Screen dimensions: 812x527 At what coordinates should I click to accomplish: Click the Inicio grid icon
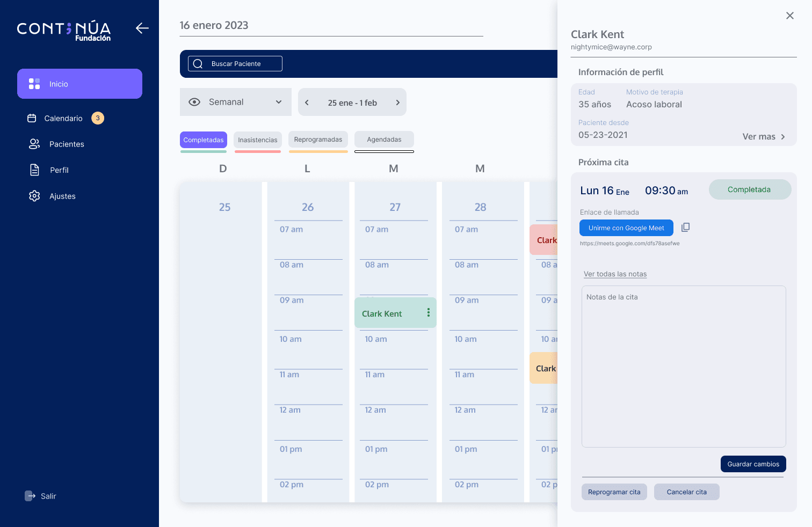coord(34,84)
